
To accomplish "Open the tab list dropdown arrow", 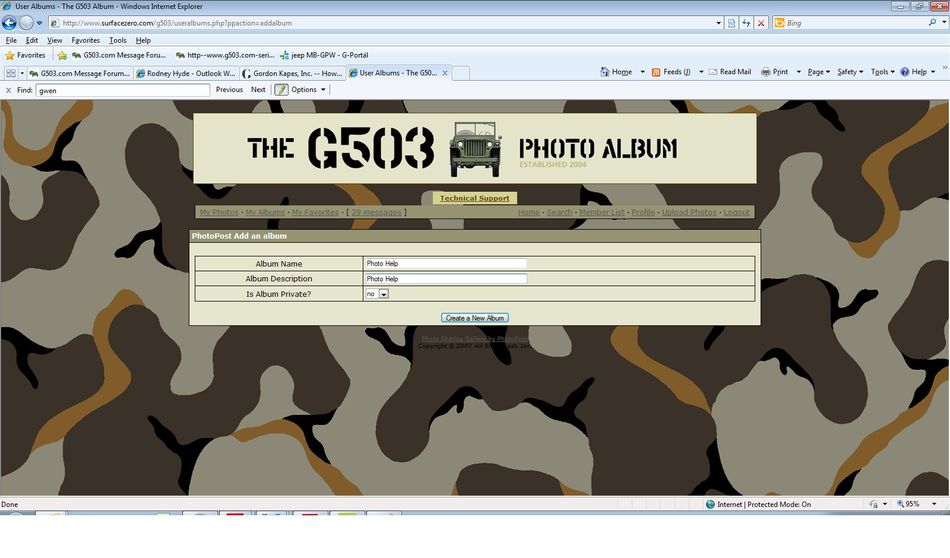I will point(22,73).
